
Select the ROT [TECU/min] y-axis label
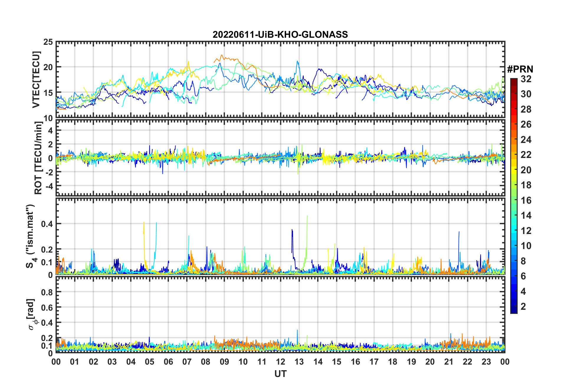[x=38, y=158]
